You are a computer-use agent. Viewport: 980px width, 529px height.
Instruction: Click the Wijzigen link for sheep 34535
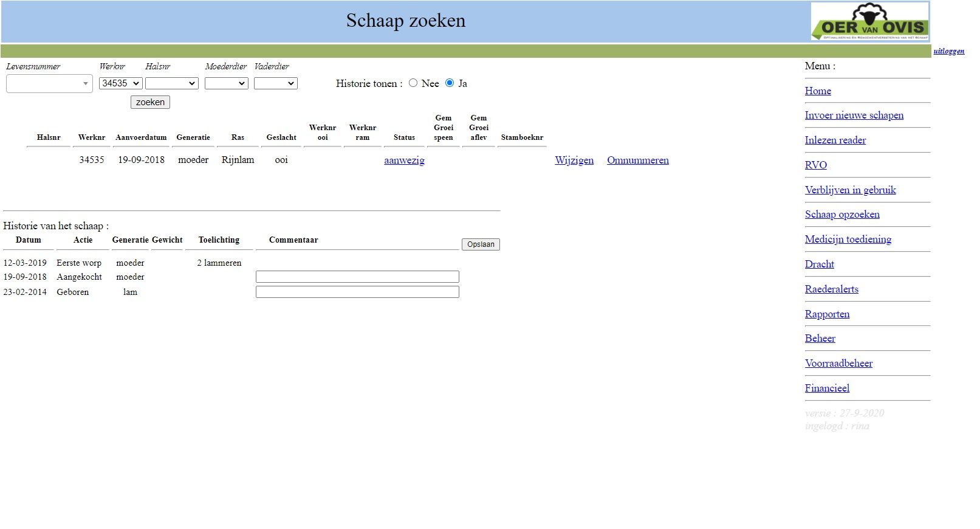574,161
